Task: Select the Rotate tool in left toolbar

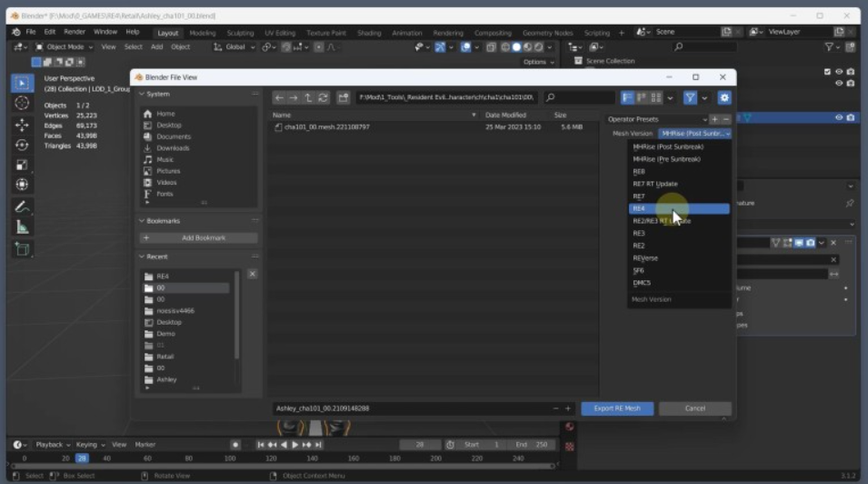Action: point(22,145)
